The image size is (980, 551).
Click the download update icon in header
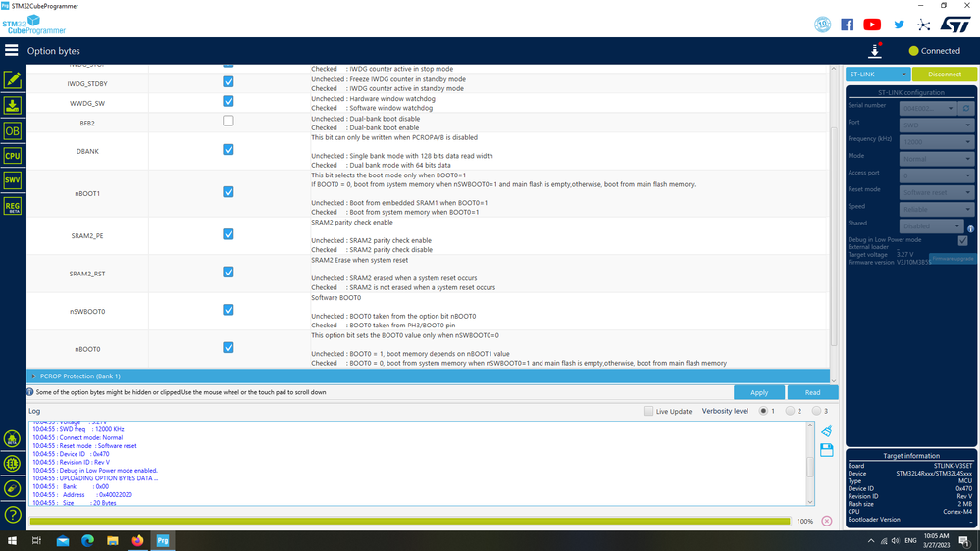[x=875, y=51]
